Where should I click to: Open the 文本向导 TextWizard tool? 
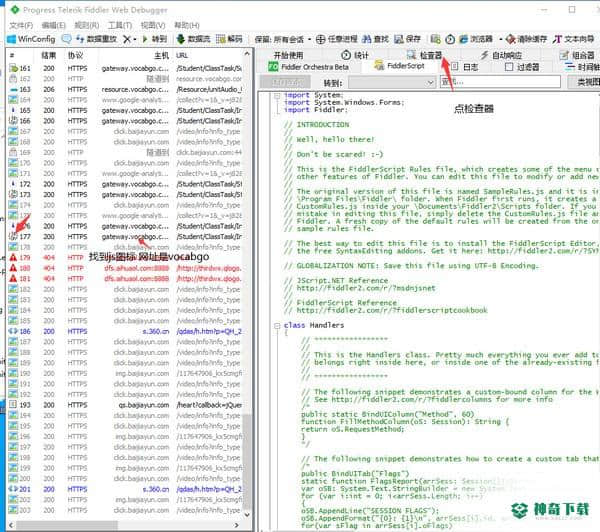(x=574, y=39)
